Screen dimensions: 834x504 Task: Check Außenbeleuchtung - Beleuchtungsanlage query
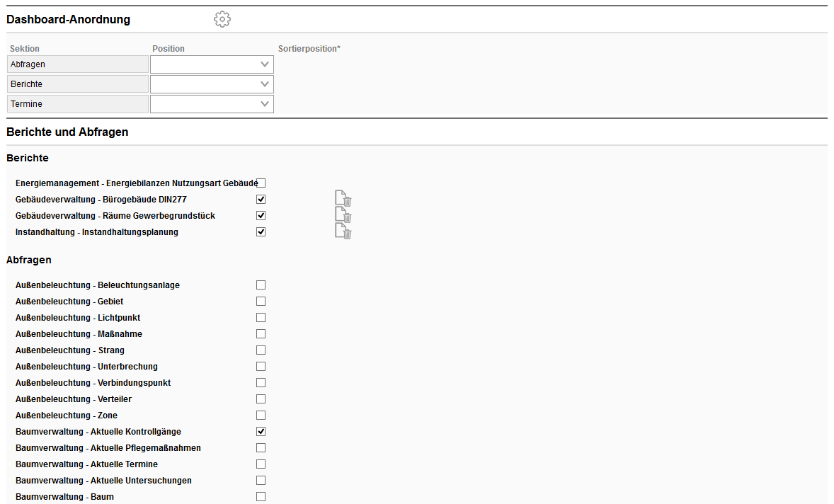[x=261, y=285]
